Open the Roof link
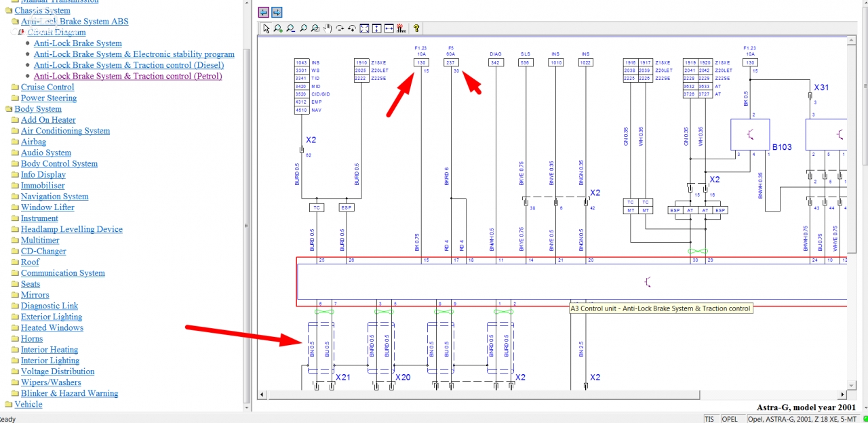 click(30, 262)
